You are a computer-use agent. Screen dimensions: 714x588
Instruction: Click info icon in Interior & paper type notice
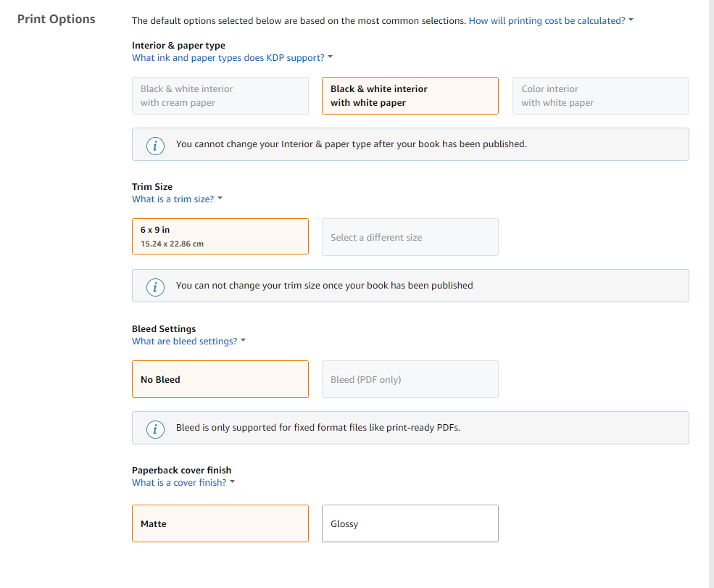pyautogui.click(x=154, y=145)
